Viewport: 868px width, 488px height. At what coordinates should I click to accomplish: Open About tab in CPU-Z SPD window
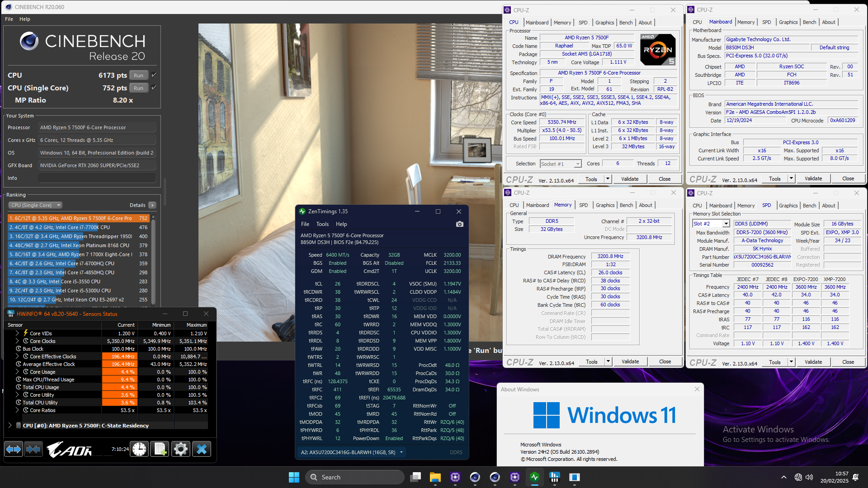tap(828, 206)
